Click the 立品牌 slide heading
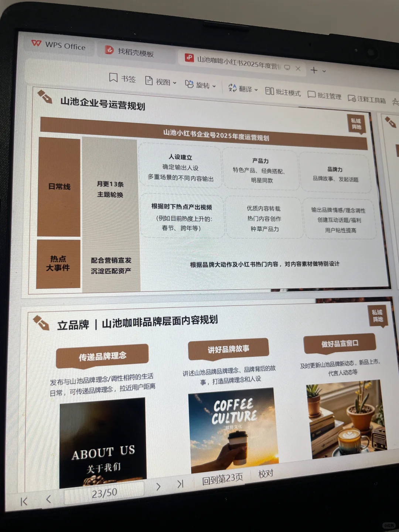This screenshot has height=532, width=399. (x=137, y=322)
